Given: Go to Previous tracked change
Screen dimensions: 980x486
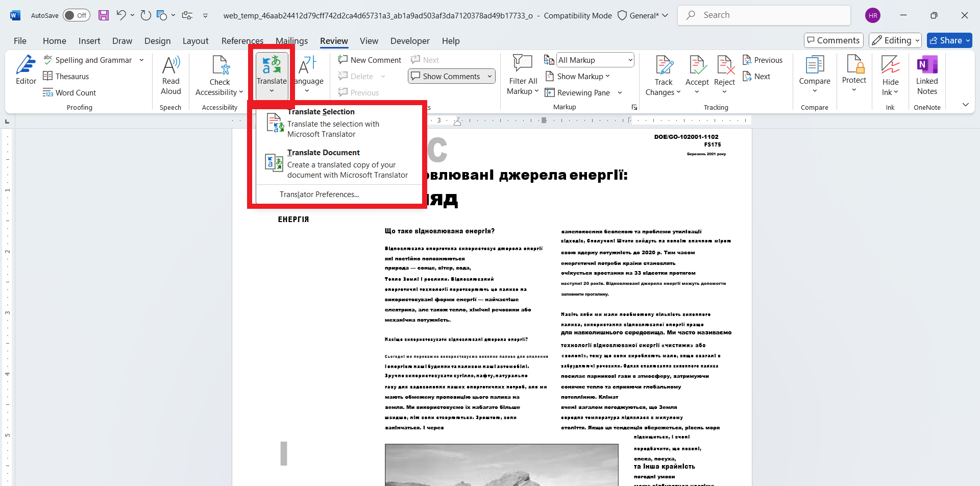Looking at the screenshot, I should [x=763, y=60].
